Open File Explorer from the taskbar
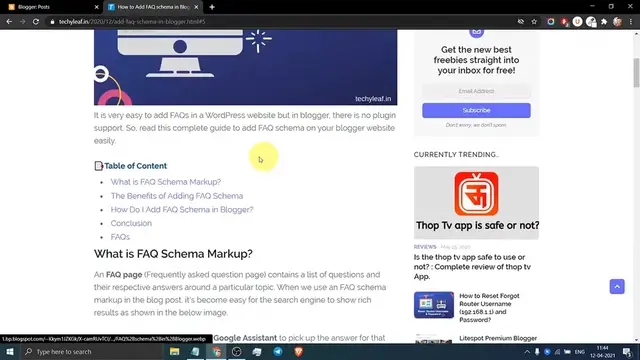 [175, 351]
